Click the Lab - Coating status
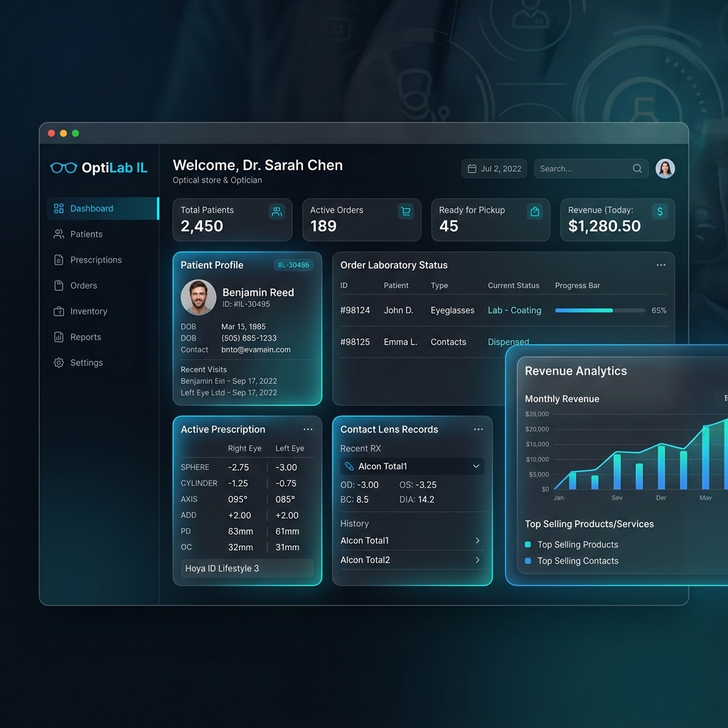Screen dimensions: 728x728 coord(515,310)
